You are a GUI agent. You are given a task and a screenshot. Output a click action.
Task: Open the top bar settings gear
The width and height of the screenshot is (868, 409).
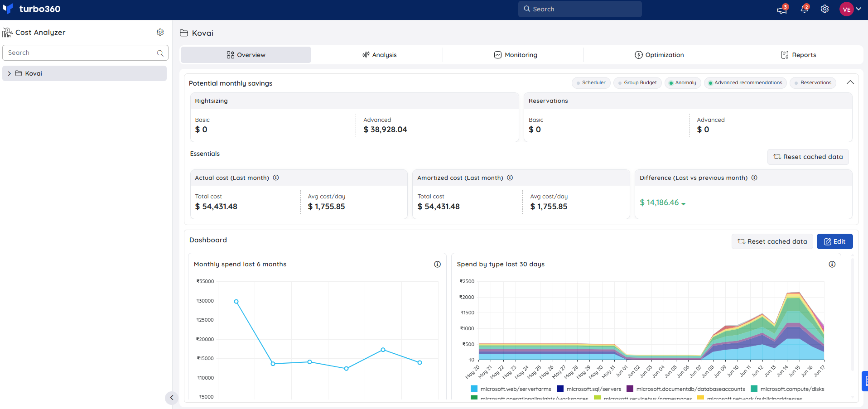point(825,9)
